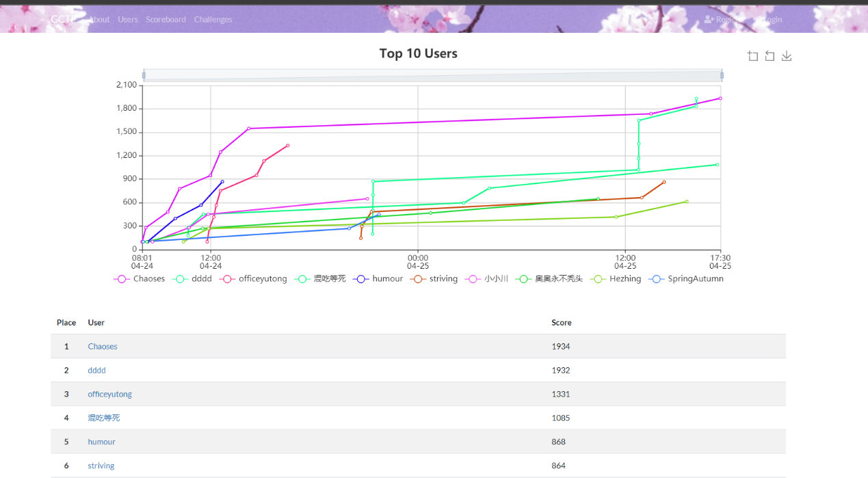Click the striving user link in table

(101, 466)
